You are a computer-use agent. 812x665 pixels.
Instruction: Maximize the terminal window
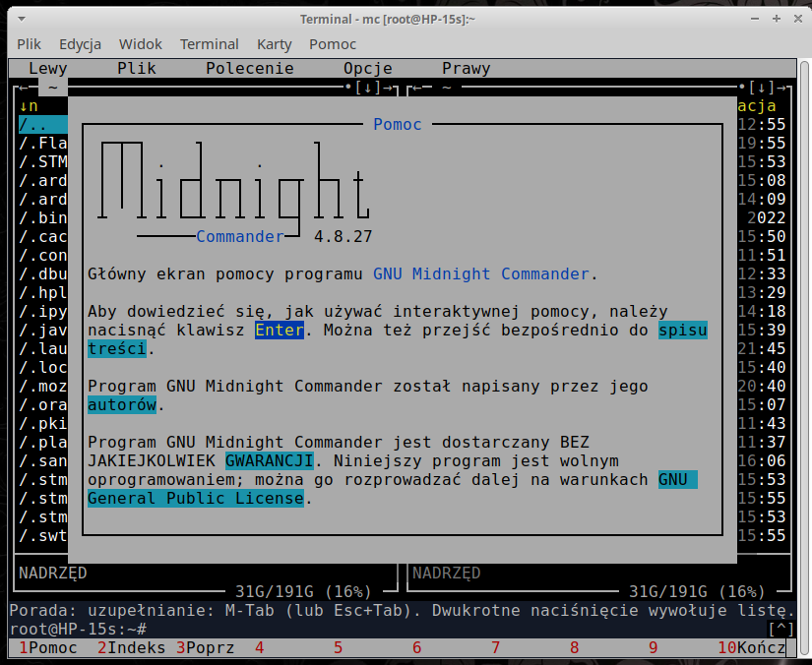777,19
